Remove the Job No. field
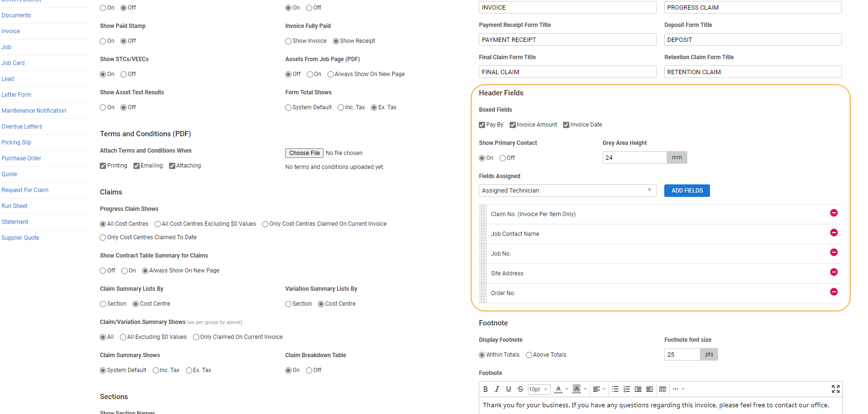This screenshot has width=868, height=414. (834, 252)
